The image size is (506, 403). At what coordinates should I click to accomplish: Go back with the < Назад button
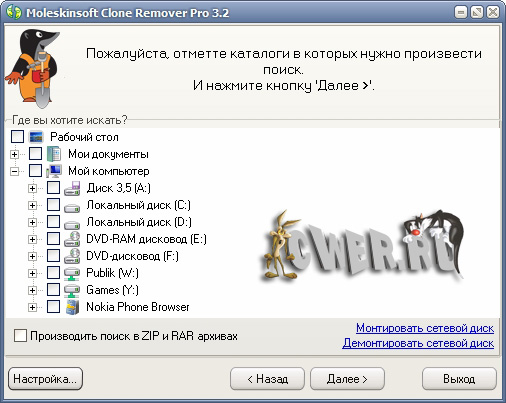[267, 379]
